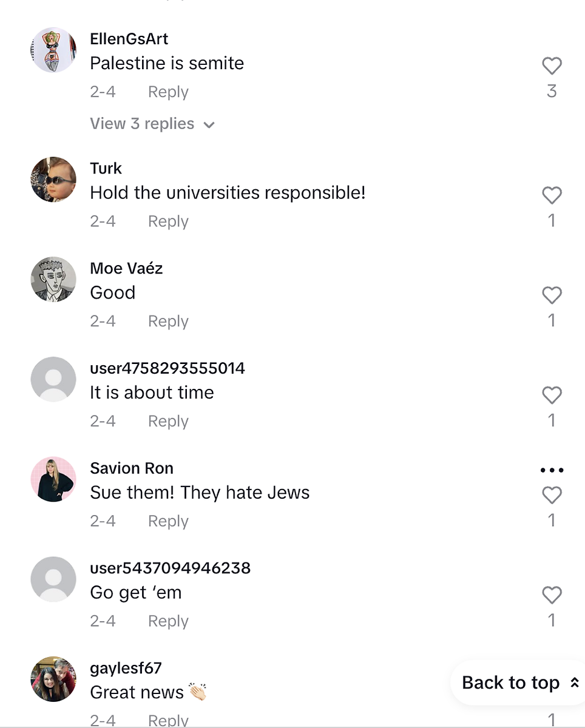This screenshot has width=585, height=728.
Task: Open user4758293555014's default avatar
Action: tap(53, 379)
